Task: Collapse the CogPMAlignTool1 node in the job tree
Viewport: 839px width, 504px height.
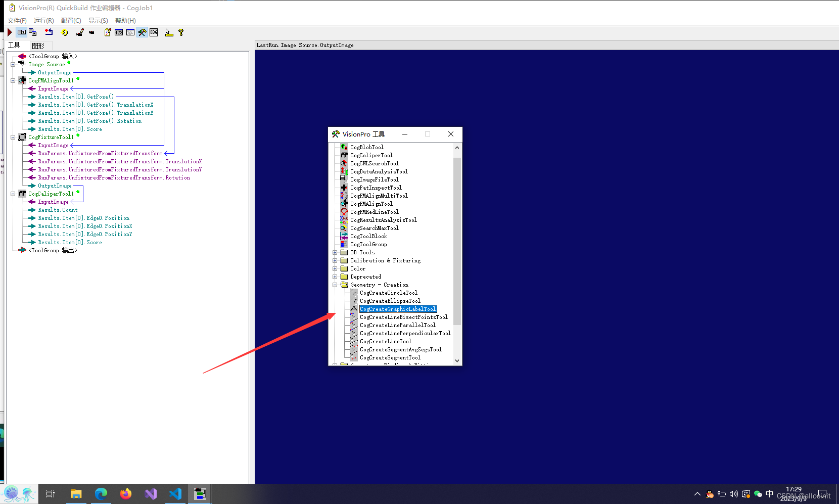Action: (14, 80)
